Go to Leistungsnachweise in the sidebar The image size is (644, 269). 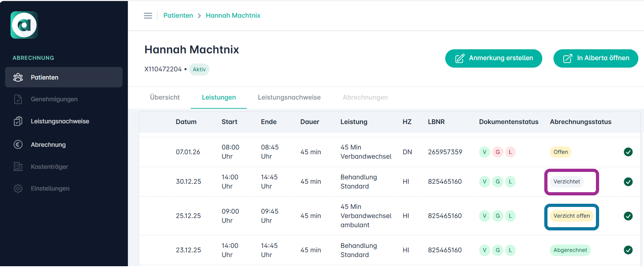click(60, 121)
